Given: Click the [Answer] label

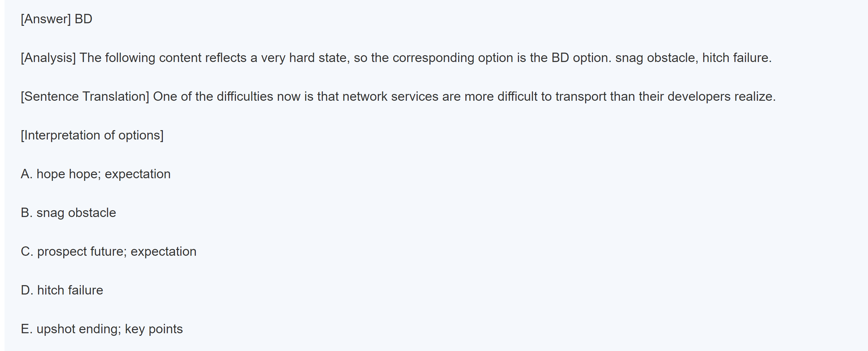Looking at the screenshot, I should (x=46, y=19).
